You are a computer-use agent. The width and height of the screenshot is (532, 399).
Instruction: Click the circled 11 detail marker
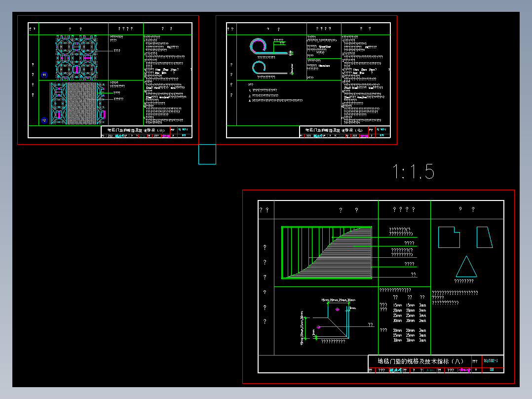click(44, 75)
